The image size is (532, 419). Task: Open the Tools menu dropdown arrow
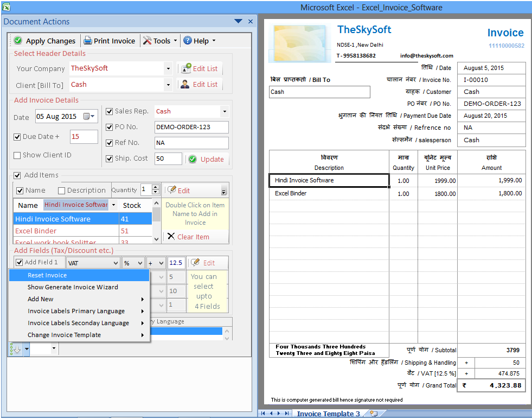175,40
